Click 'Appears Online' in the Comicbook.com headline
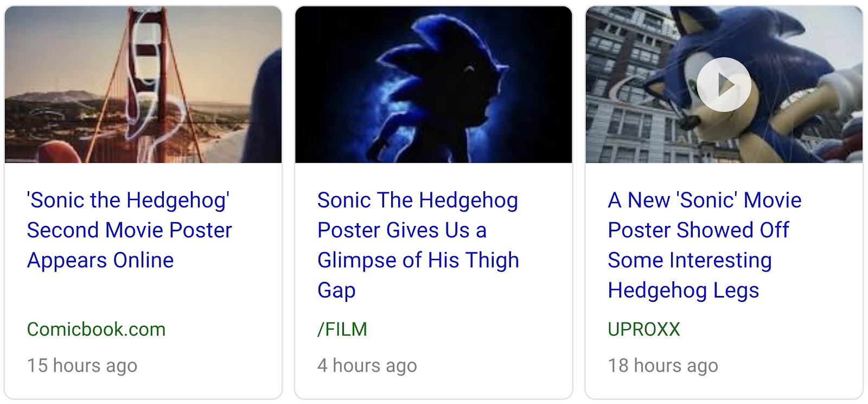The height and width of the screenshot is (404, 868). (100, 260)
